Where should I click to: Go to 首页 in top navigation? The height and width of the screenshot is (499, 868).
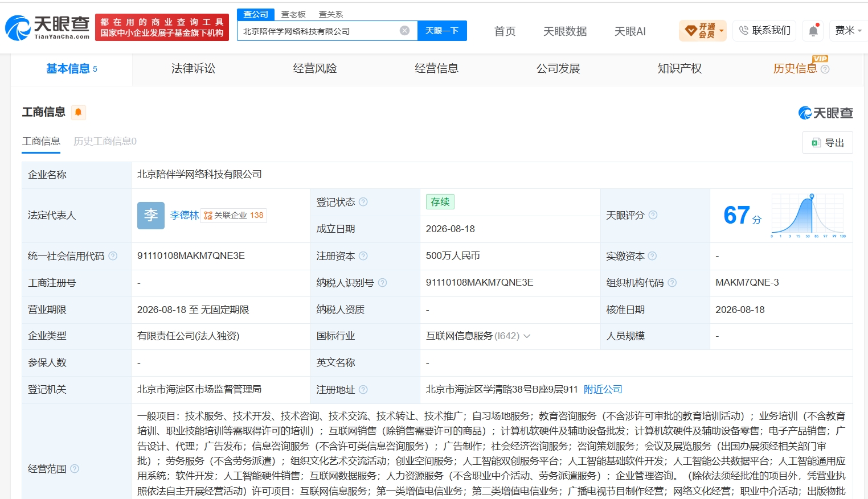click(x=505, y=31)
